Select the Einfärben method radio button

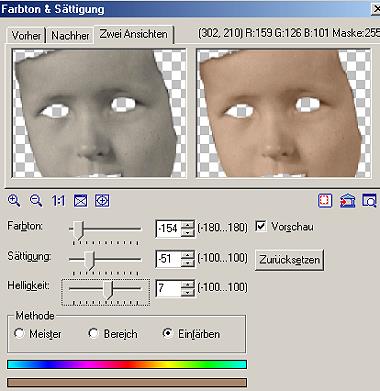[167, 333]
